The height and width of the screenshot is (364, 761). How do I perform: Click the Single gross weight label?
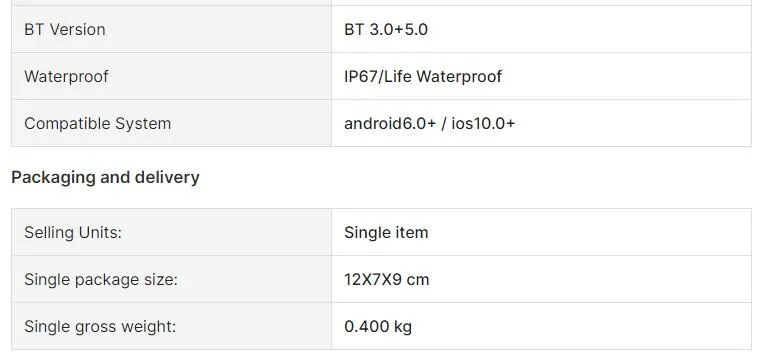[x=100, y=327]
